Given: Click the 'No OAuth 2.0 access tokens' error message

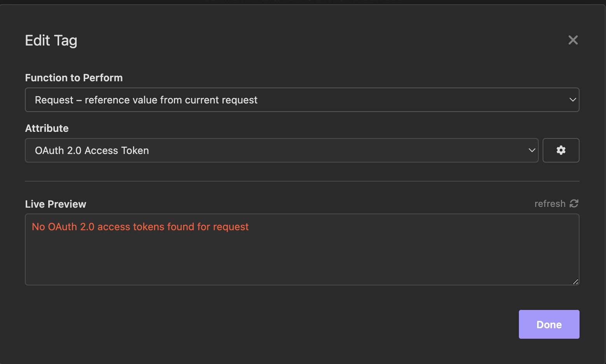Looking at the screenshot, I should 140,227.
